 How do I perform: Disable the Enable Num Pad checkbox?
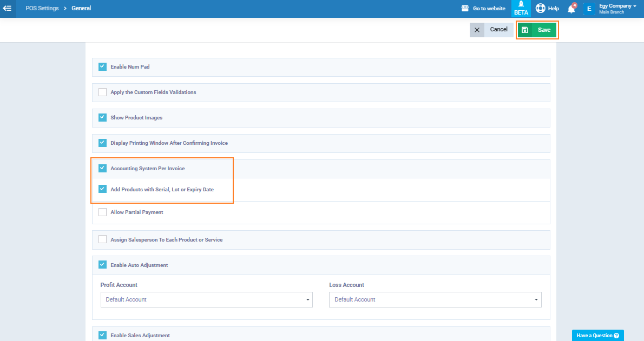tap(103, 67)
